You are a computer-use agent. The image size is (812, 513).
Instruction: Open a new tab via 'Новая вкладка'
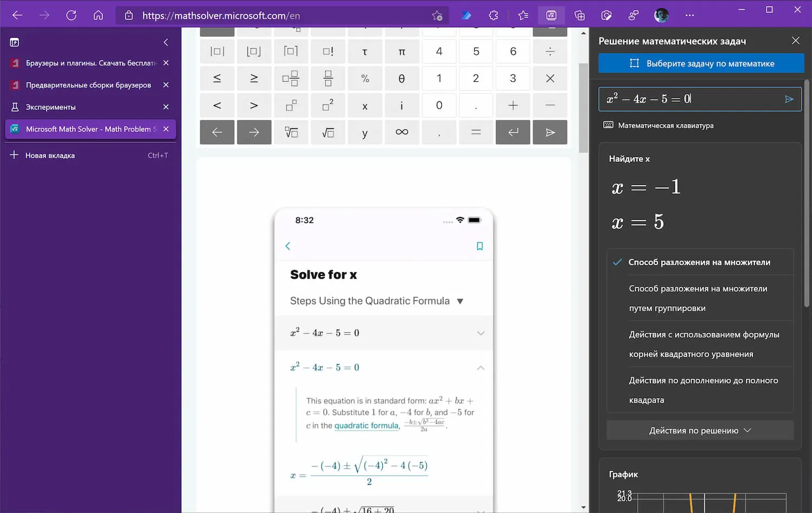click(x=90, y=155)
